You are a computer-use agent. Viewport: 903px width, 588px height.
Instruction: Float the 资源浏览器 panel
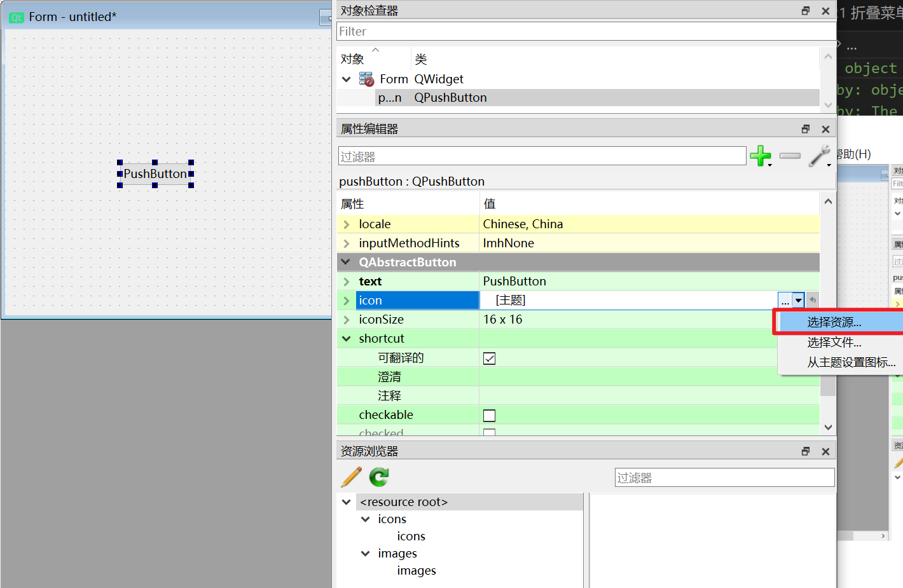pos(806,451)
